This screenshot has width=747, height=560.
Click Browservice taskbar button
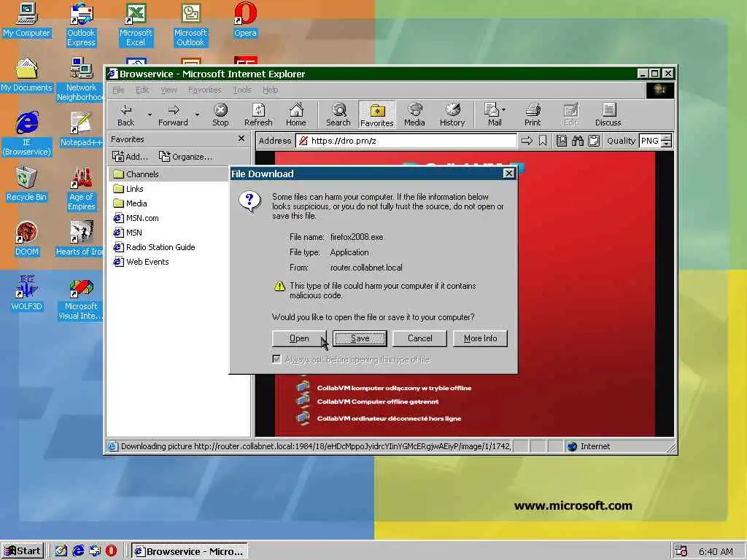190,551
